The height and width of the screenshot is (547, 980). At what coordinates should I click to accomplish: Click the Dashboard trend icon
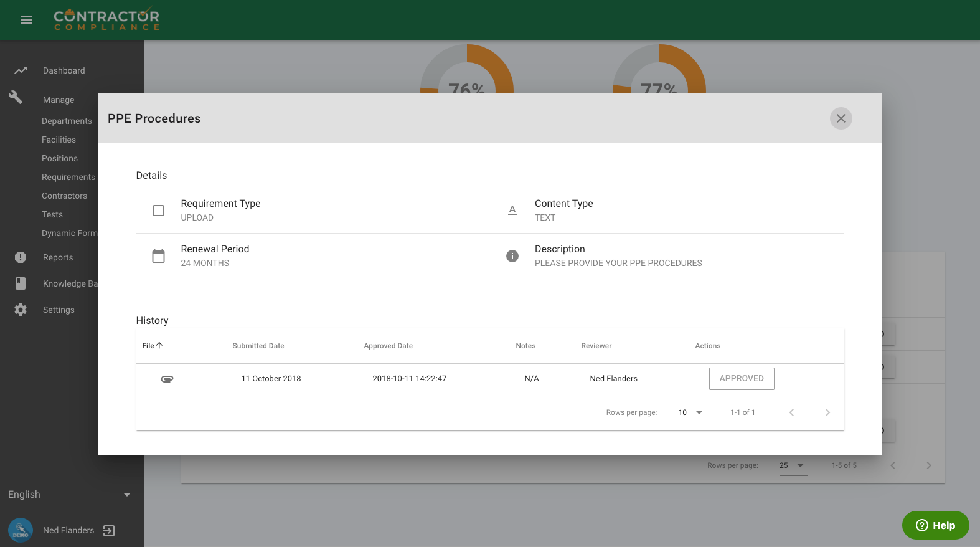click(21, 70)
